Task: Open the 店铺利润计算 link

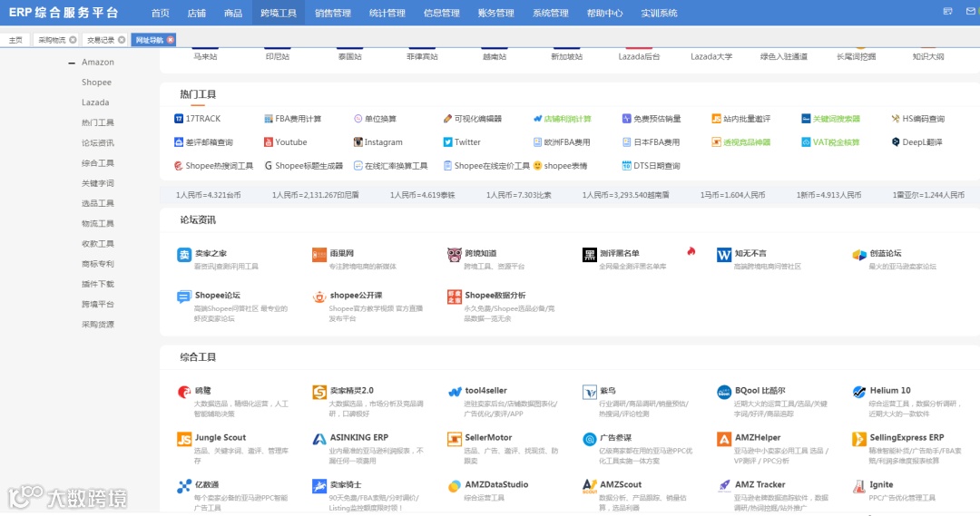Action: pyautogui.click(x=567, y=119)
